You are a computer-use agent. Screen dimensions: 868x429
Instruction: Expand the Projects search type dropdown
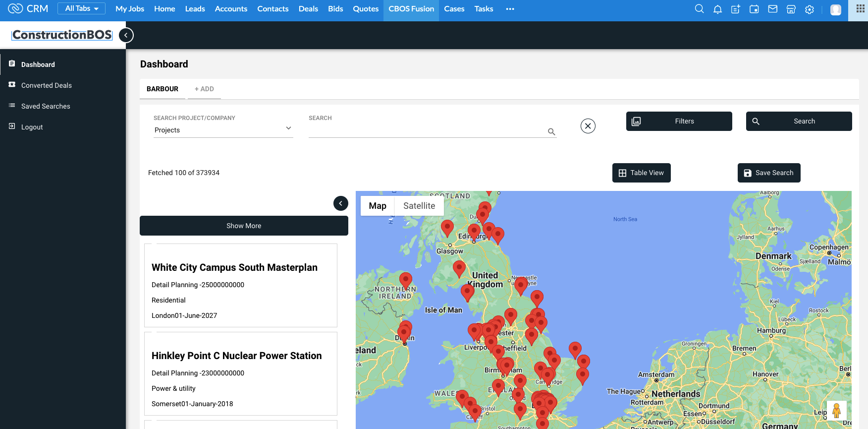tap(223, 130)
